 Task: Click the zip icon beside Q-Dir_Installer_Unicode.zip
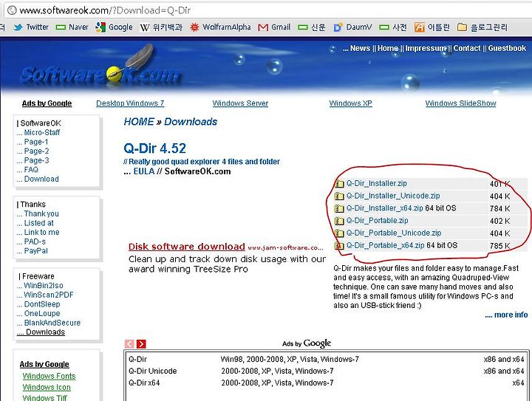coord(339,196)
